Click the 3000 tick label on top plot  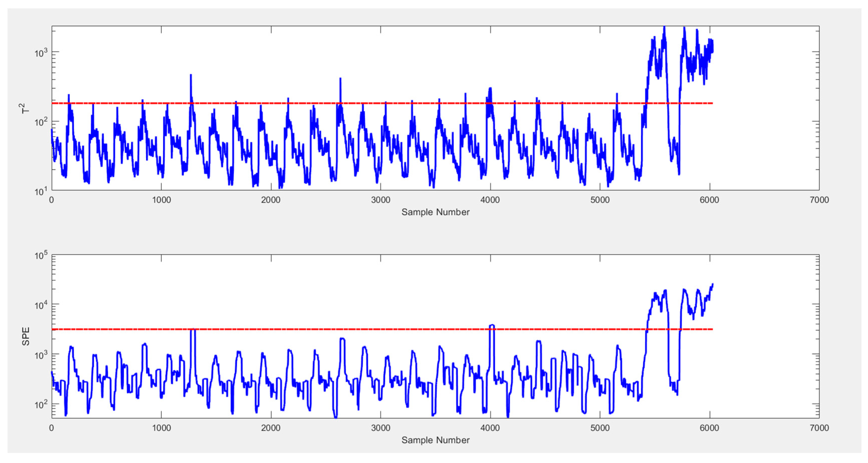tap(380, 200)
